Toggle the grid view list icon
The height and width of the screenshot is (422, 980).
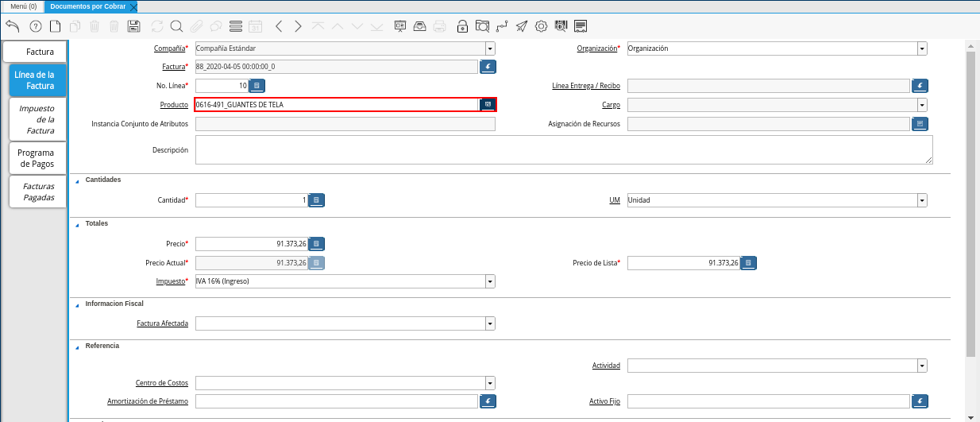pyautogui.click(x=235, y=26)
